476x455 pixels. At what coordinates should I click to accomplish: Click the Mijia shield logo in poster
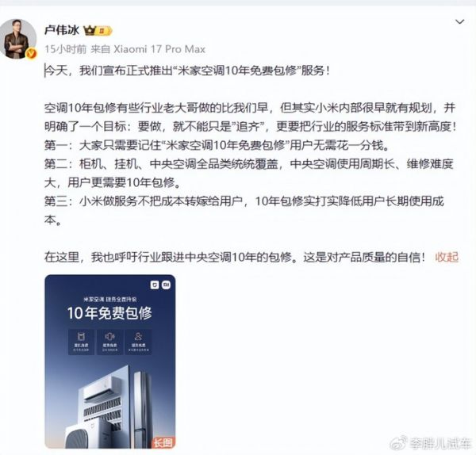[155, 285]
